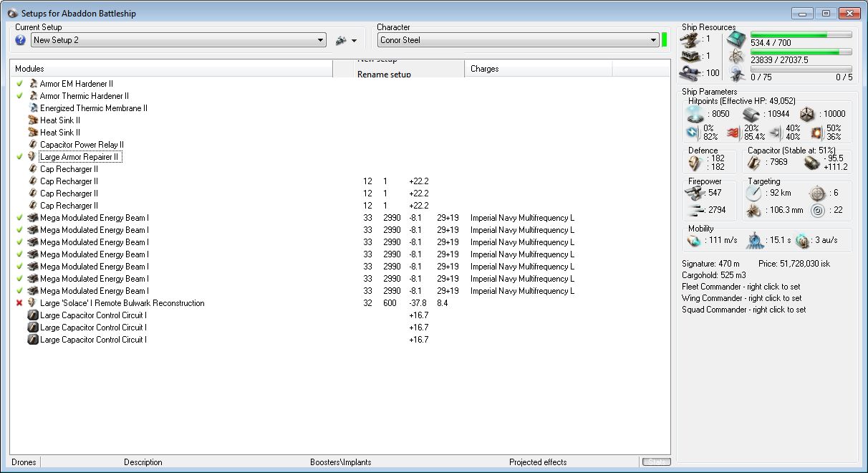Screen dimensions: 868x473
Task: Open the Current Setup dropdown showing New Setup 2
Action: point(178,40)
